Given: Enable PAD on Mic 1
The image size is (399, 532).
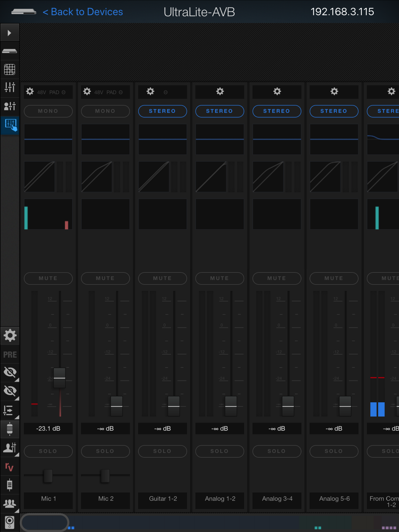Looking at the screenshot, I should (54, 92).
